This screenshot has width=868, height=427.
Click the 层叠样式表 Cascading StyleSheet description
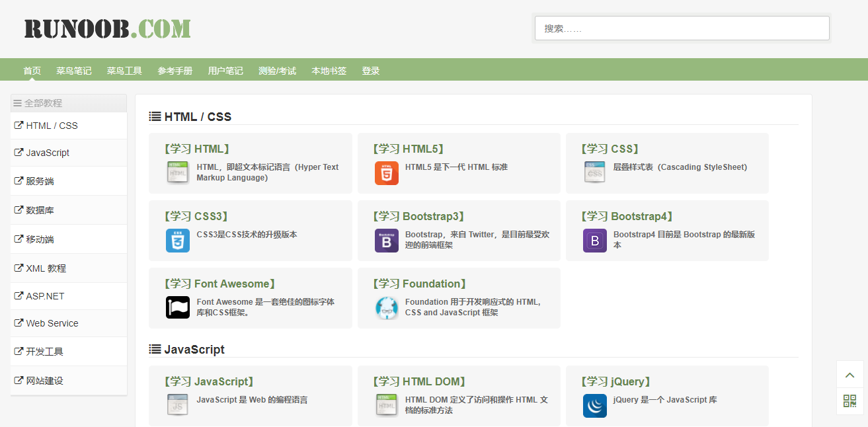pyautogui.click(x=680, y=167)
